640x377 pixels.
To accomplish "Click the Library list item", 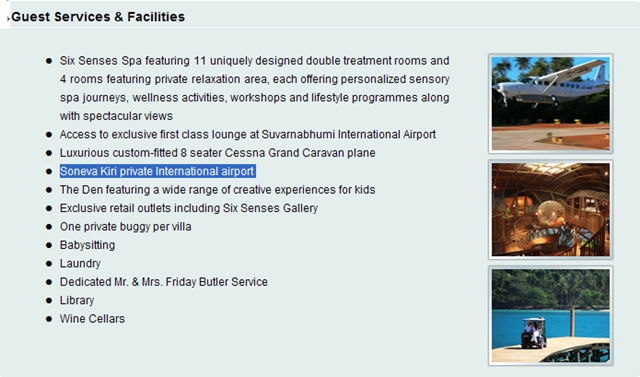I will 77,300.
